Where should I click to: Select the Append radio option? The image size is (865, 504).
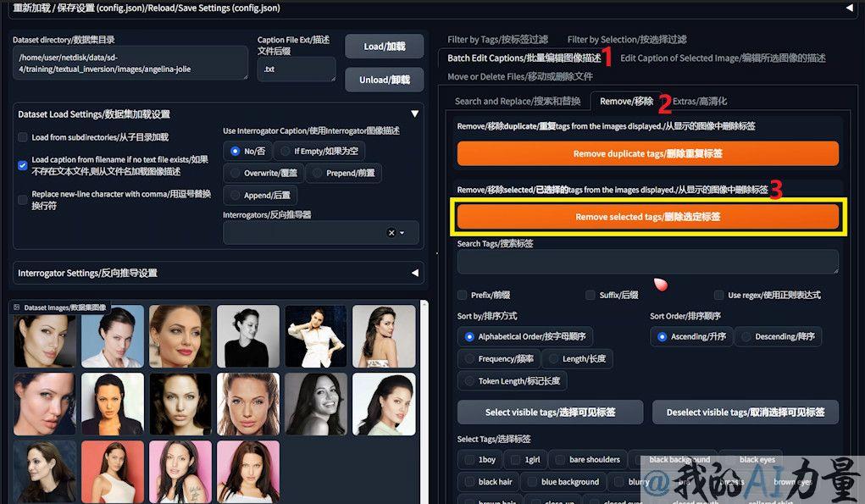click(x=235, y=195)
